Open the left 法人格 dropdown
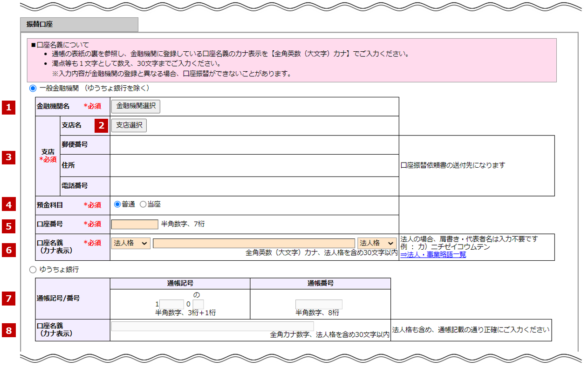Screen dimensions: 588x367 point(131,243)
